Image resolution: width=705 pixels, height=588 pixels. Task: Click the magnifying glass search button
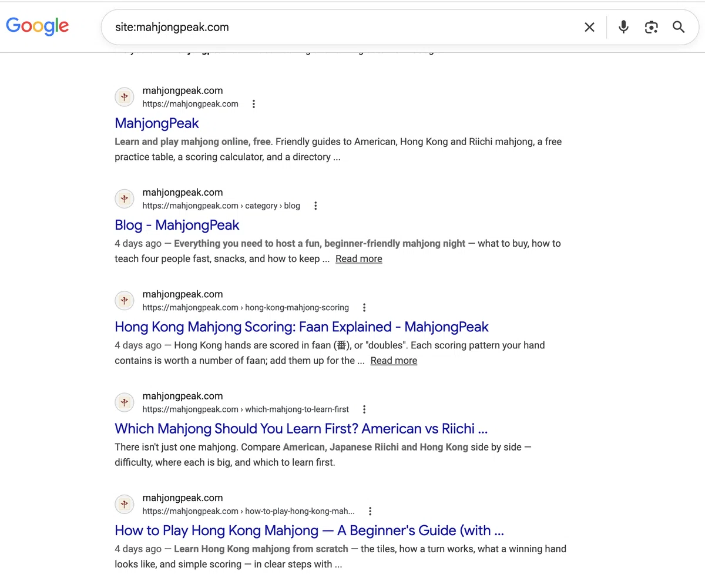(679, 27)
